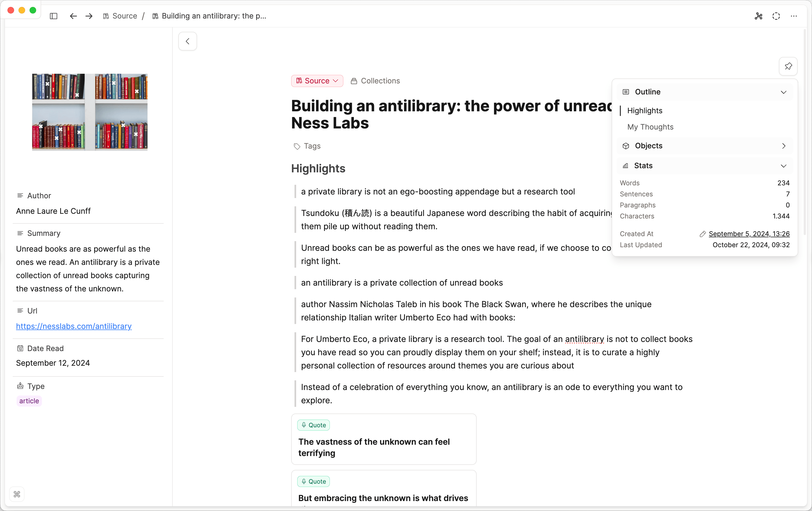
Task: Navigate forward with the forward arrow
Action: (89, 16)
